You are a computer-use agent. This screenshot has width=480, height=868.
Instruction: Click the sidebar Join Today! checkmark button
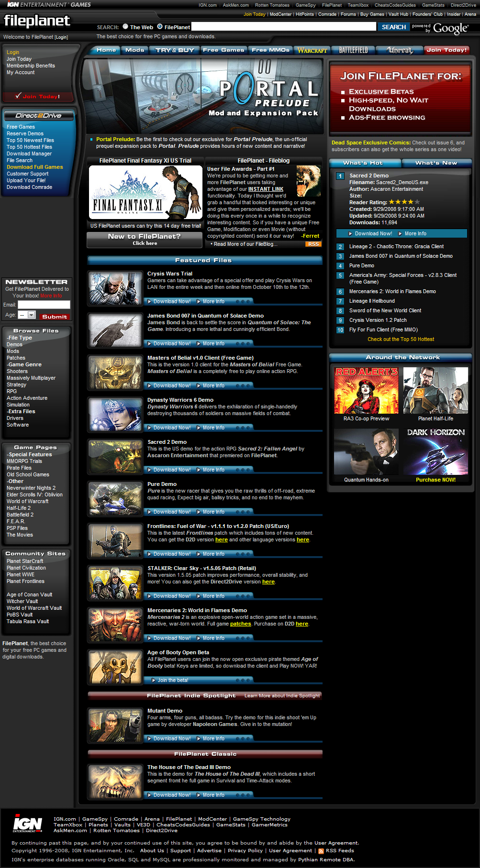coord(38,96)
